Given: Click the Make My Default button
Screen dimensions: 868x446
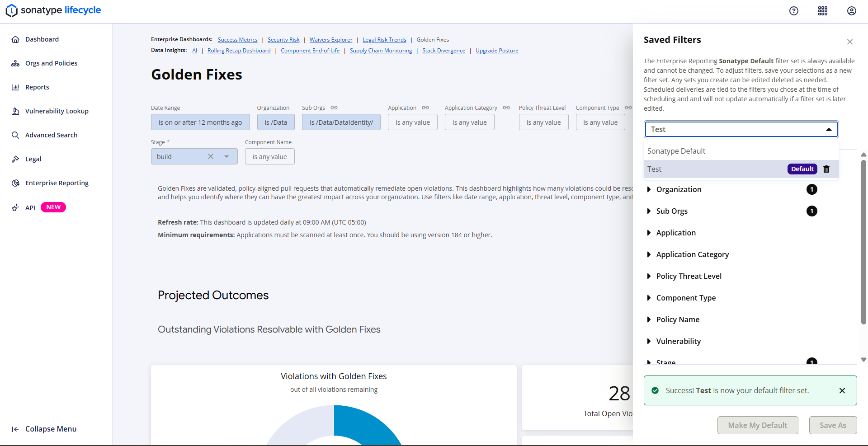Looking at the screenshot, I should (x=758, y=425).
